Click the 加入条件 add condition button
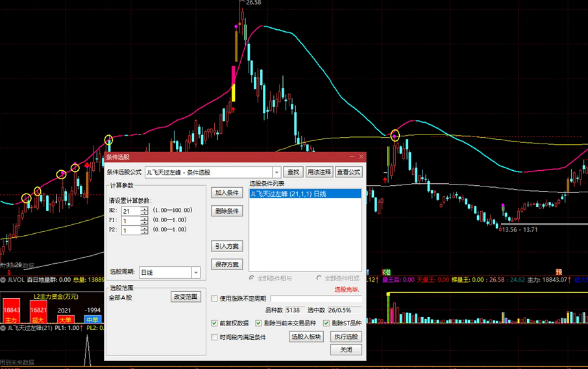Image resolution: width=588 pixels, height=369 pixels. click(227, 192)
